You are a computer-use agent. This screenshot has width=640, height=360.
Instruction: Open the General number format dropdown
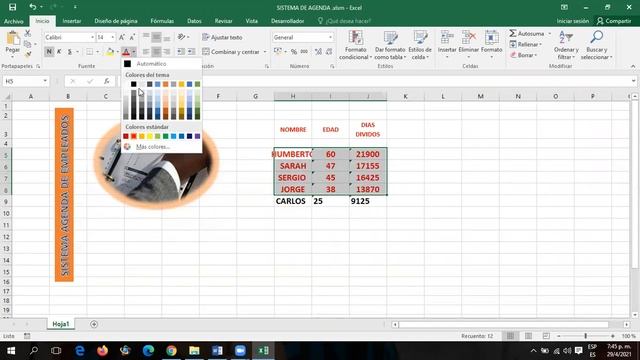pyautogui.click(x=330, y=37)
